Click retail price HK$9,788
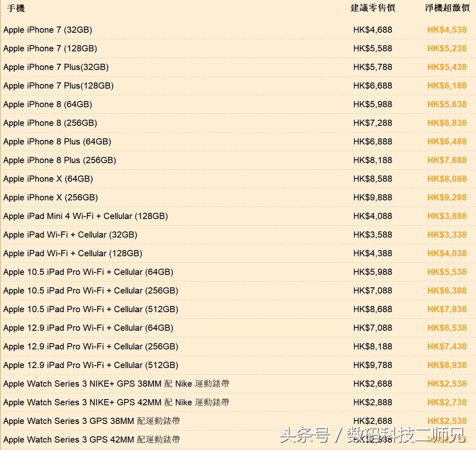476x450 pixels. pyautogui.click(x=372, y=366)
